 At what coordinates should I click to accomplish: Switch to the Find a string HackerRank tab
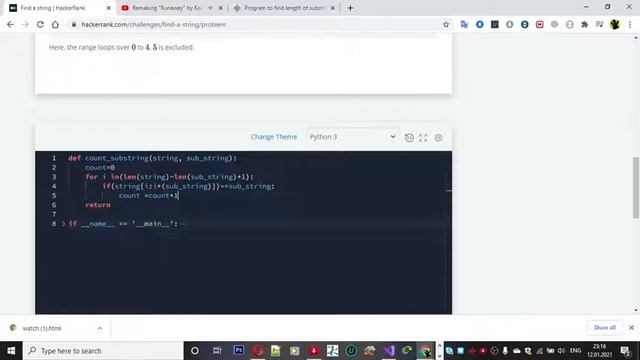click(59, 8)
